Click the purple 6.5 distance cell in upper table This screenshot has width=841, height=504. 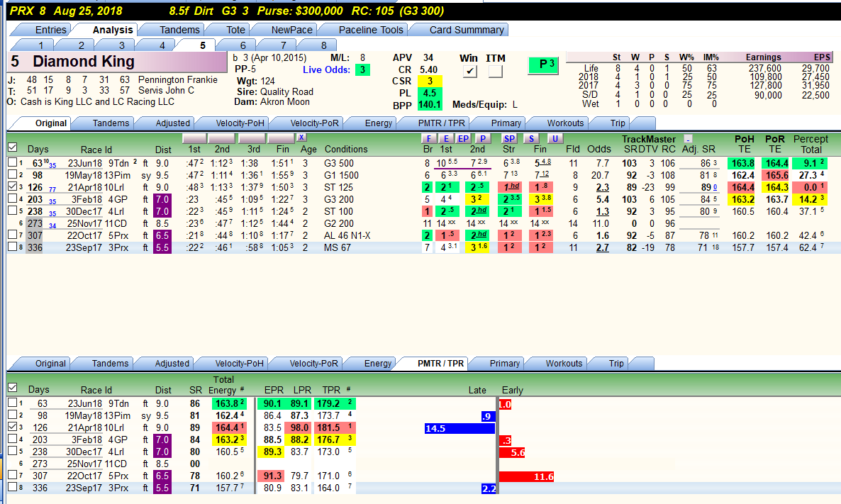[x=162, y=235]
